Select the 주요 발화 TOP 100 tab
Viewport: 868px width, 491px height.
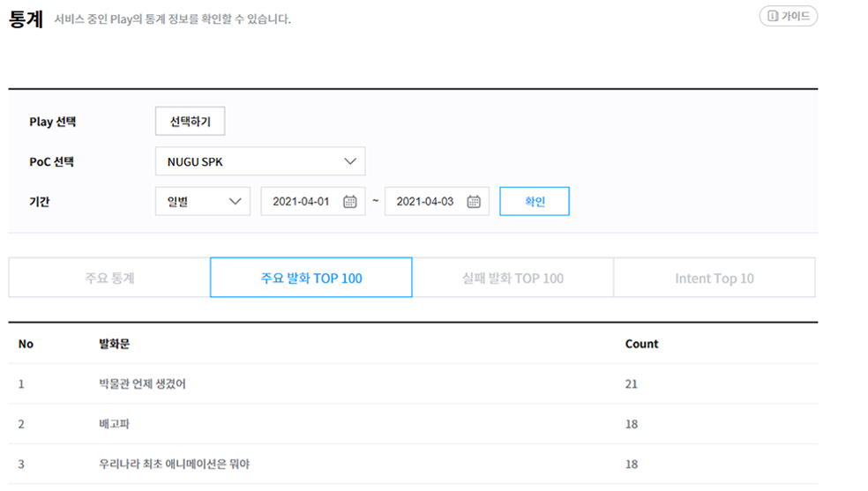[x=311, y=278]
